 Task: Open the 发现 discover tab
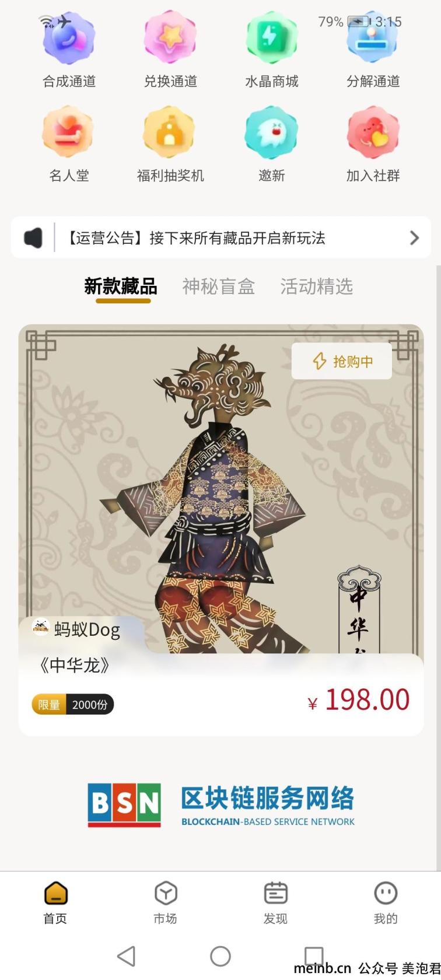click(275, 903)
